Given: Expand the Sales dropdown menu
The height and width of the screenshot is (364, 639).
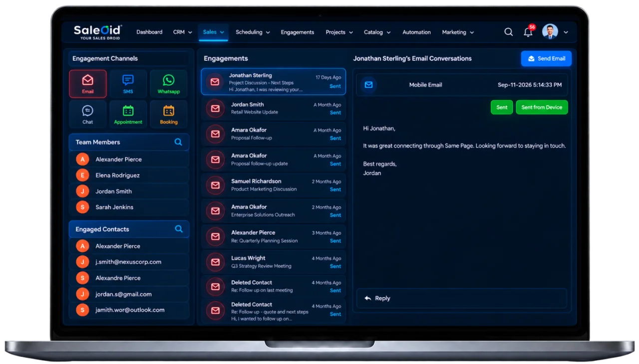Looking at the screenshot, I should 214,32.
